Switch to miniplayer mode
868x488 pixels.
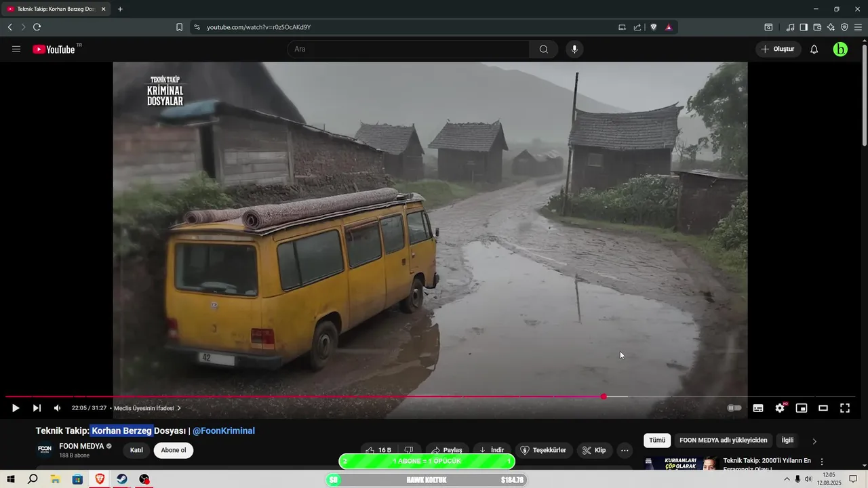[802, 408]
